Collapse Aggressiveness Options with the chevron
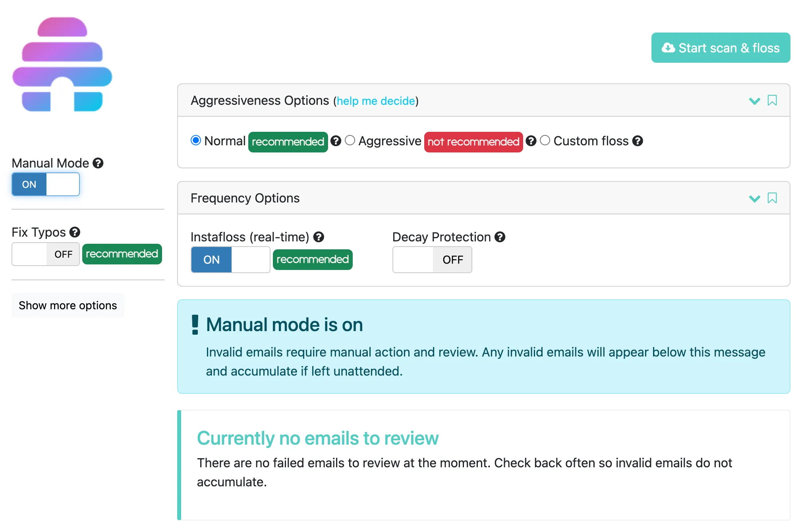This screenshot has height=532, width=800. click(x=754, y=101)
